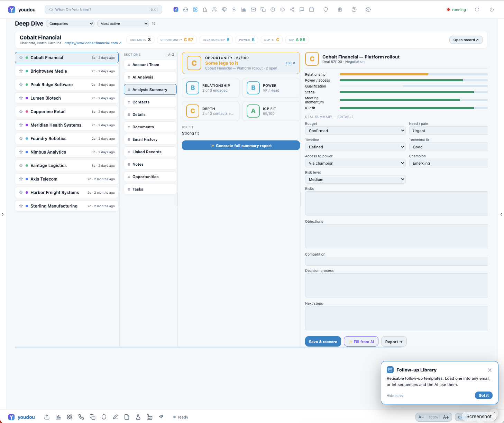This screenshot has height=423, width=504.
Task: Open the Companies dropdown
Action: point(70,24)
